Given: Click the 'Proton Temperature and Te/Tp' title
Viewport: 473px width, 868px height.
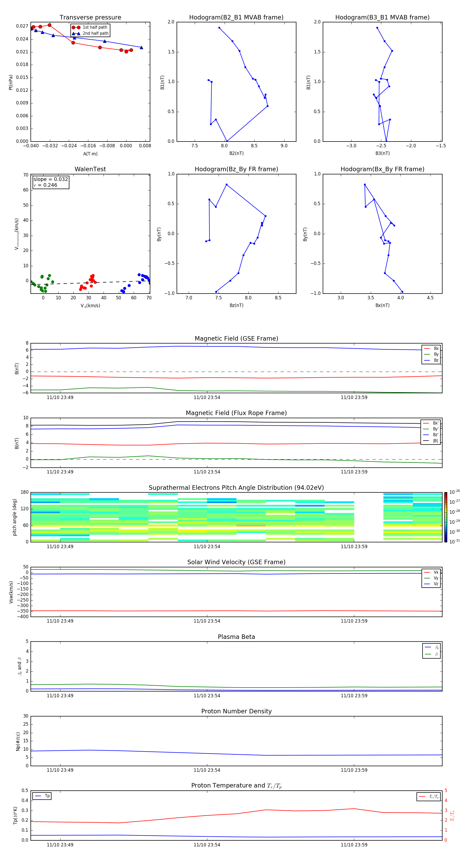Looking at the screenshot, I should [x=236, y=786].
